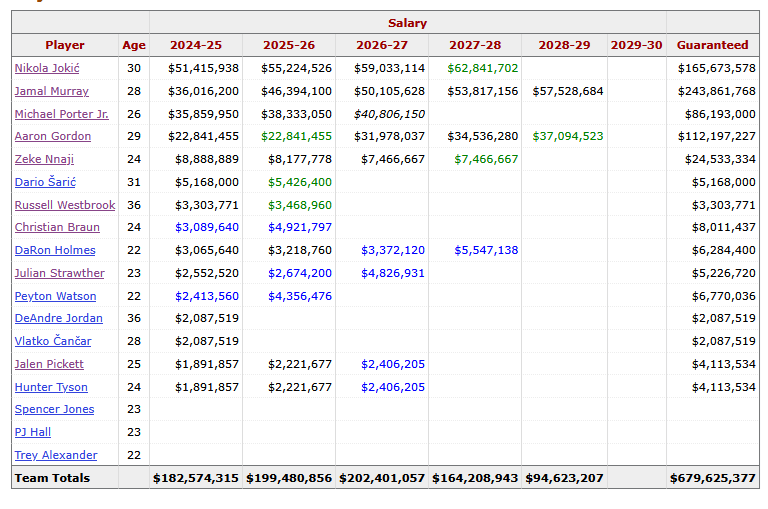Open Christian Braun player page
Image resolution: width=768 pixels, height=509 pixels.
57,227
